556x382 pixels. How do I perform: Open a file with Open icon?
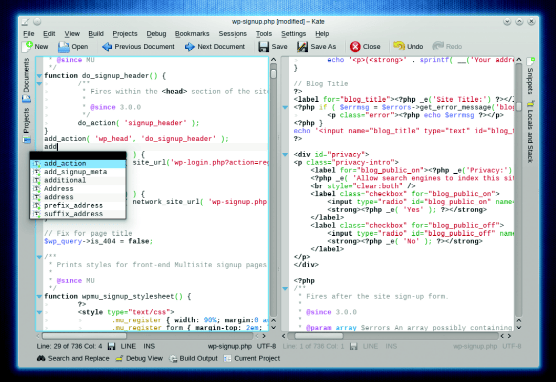tap(64, 47)
